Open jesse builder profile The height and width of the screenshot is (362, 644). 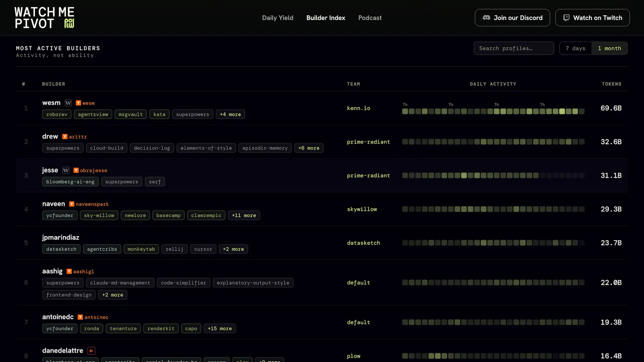(50, 170)
